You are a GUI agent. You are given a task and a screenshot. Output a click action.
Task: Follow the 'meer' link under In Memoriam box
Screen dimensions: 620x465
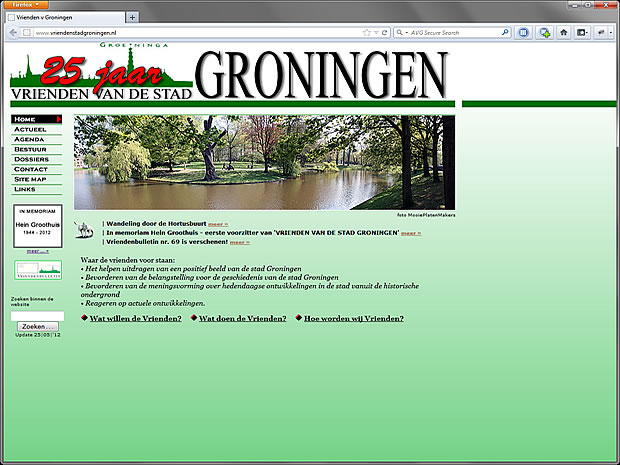tap(38, 251)
